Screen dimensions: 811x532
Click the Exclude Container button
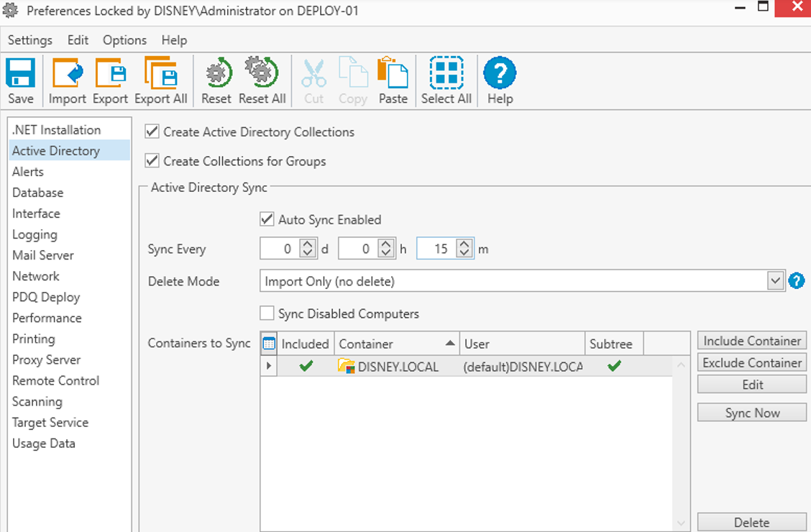tap(752, 362)
